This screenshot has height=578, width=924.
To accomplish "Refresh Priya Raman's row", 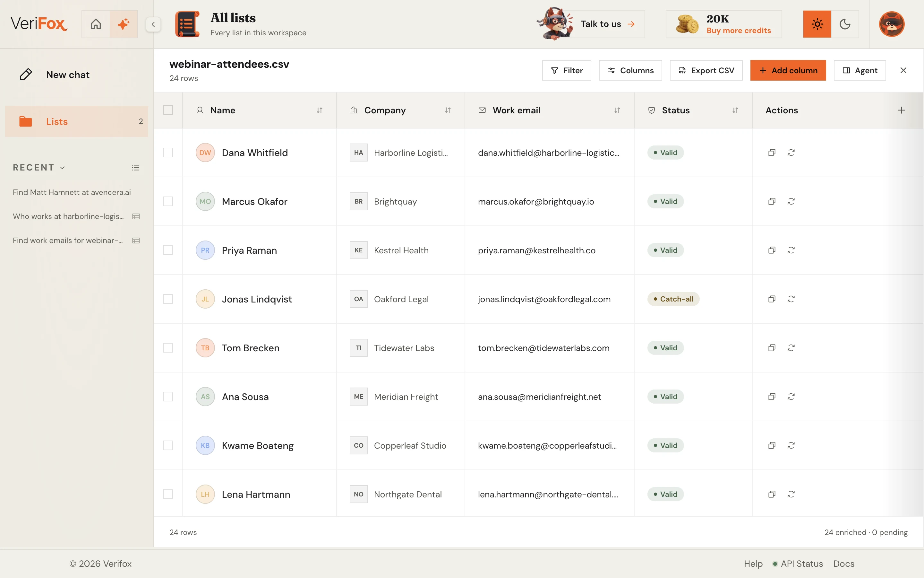I will coord(791,250).
